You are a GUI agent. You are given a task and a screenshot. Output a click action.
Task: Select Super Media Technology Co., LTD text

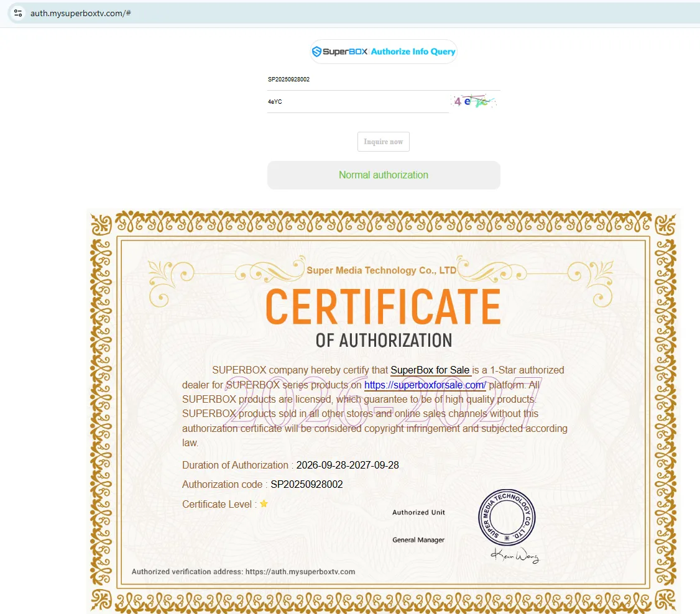tap(381, 270)
